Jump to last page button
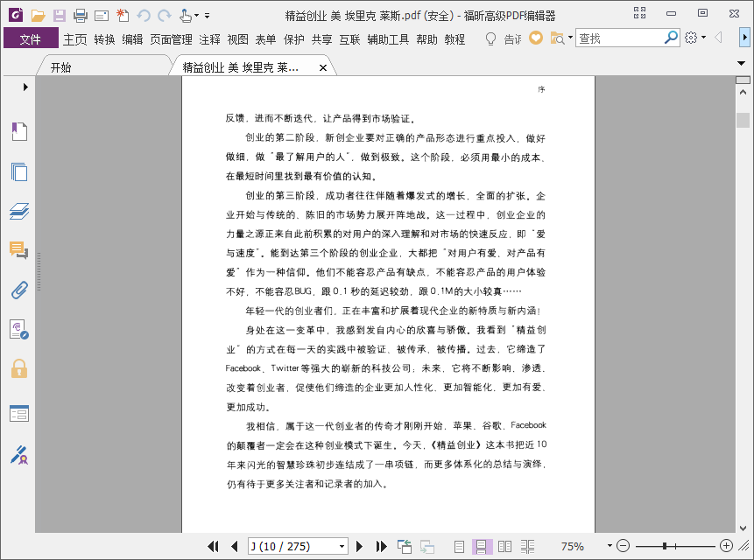Screen dimensions: 754x560 (x=381, y=546)
